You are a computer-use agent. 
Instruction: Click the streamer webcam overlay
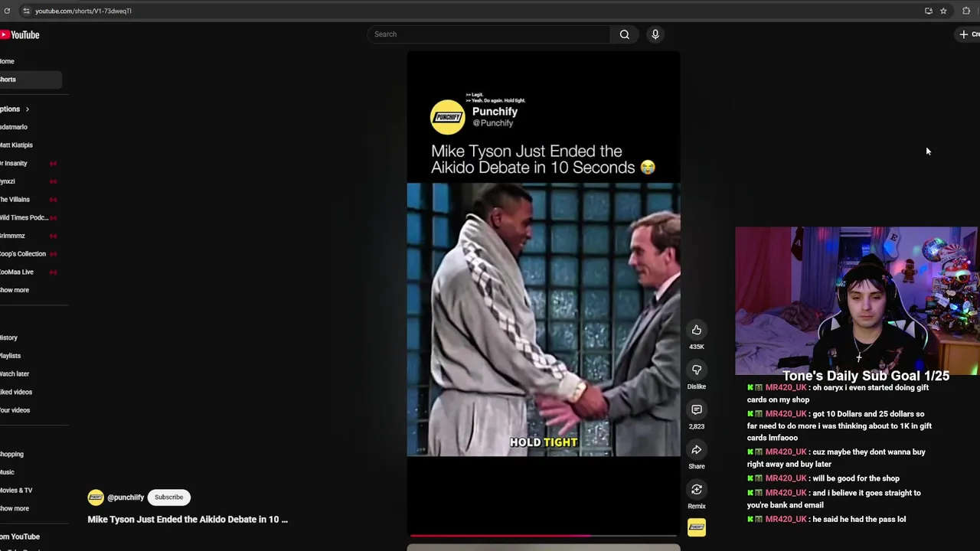pyautogui.click(x=857, y=301)
